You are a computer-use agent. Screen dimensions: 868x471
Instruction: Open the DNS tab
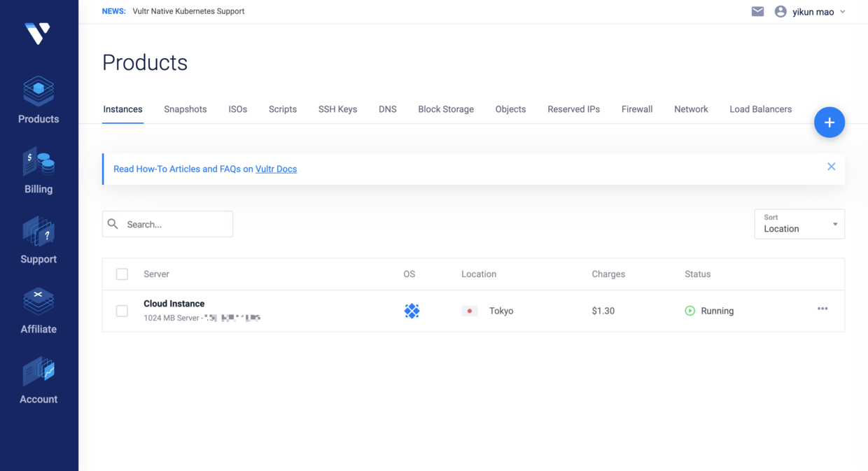click(388, 109)
